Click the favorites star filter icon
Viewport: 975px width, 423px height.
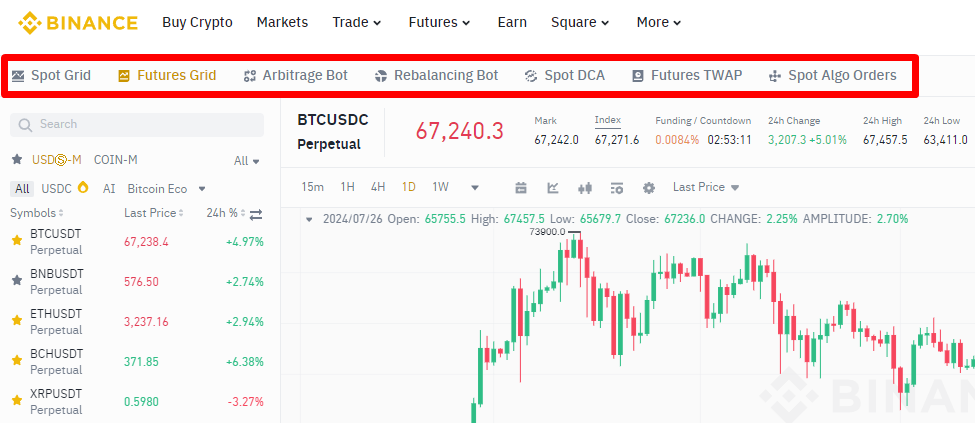click(17, 160)
